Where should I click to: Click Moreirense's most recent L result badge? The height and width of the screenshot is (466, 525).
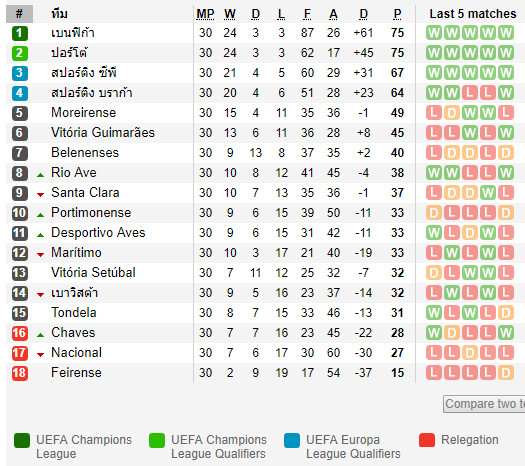[x=506, y=113]
